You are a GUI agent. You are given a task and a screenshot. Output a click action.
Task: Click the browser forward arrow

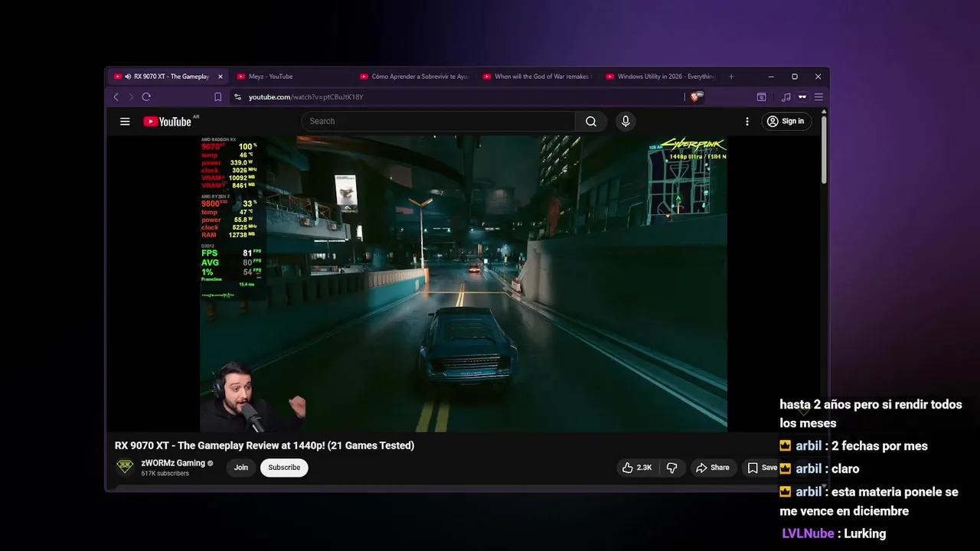coord(131,97)
